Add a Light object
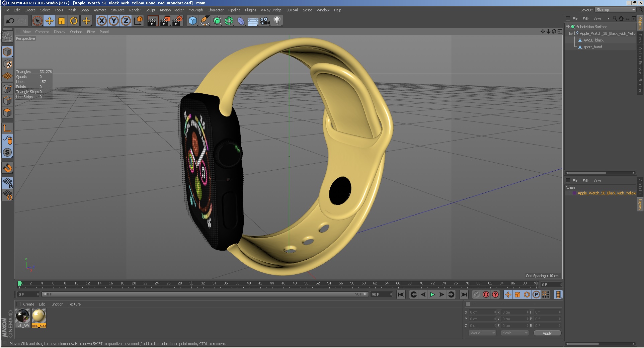644x348 pixels. (x=277, y=21)
